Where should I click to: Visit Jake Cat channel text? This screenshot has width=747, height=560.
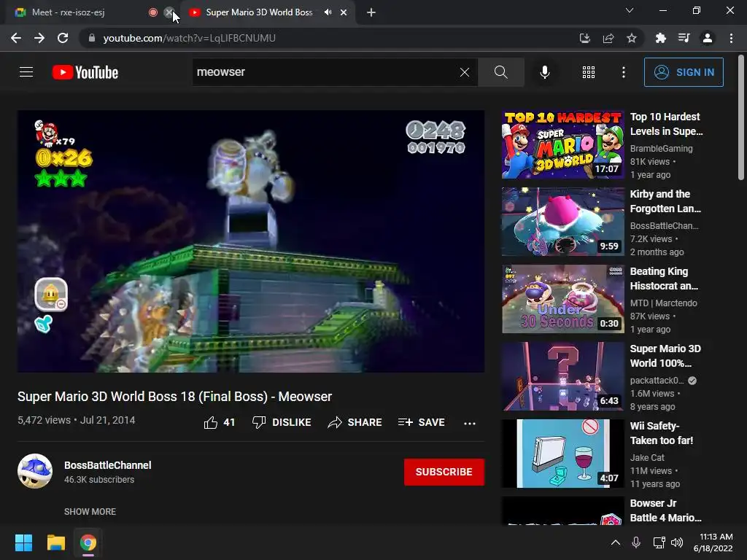click(x=647, y=458)
